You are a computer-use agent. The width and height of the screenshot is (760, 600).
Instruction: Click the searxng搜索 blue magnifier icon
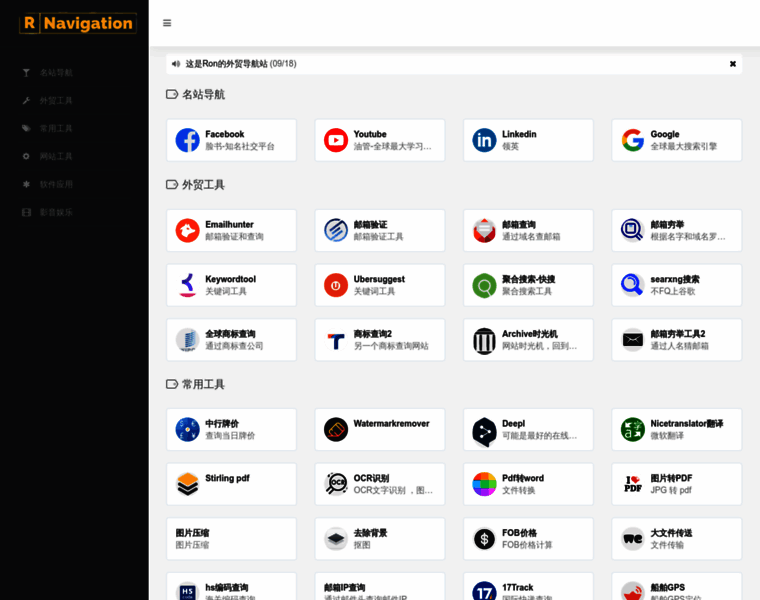coord(633,285)
